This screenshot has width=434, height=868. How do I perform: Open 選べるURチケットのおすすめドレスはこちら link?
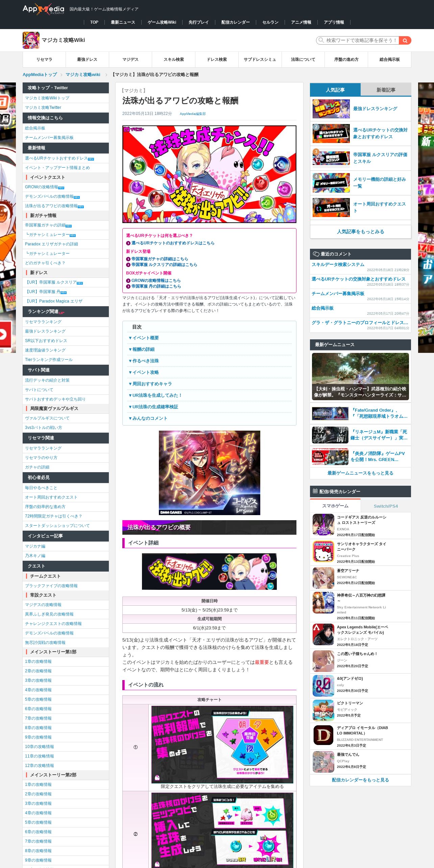[173, 243]
